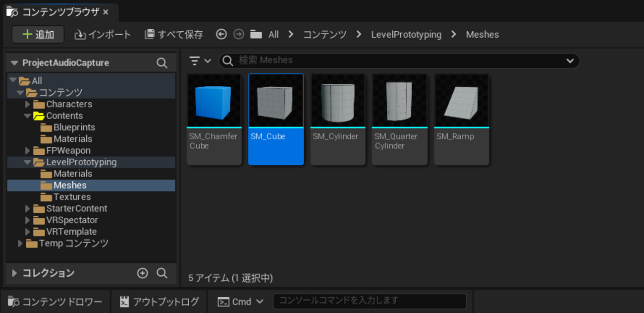Open the filter options icon

(200, 61)
